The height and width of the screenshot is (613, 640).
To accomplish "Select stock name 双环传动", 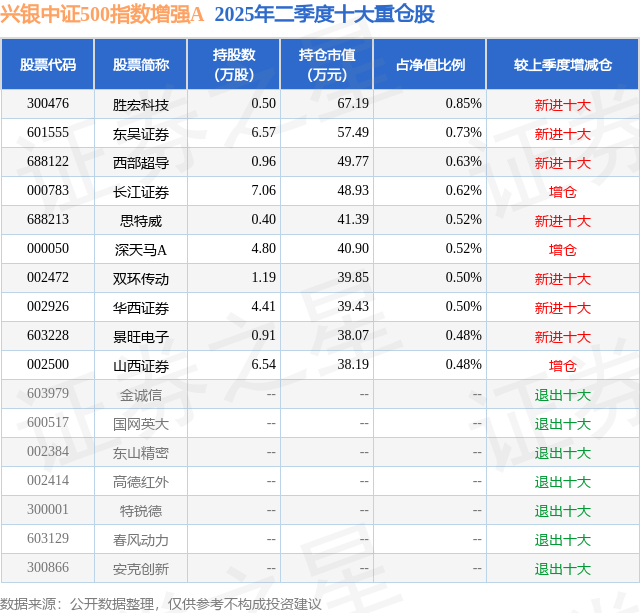I will tap(141, 279).
